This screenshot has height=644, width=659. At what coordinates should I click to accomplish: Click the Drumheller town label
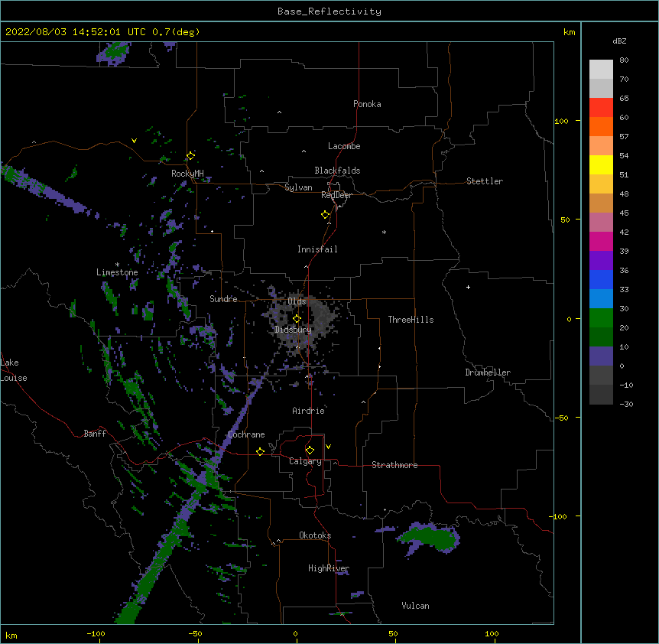coord(488,372)
